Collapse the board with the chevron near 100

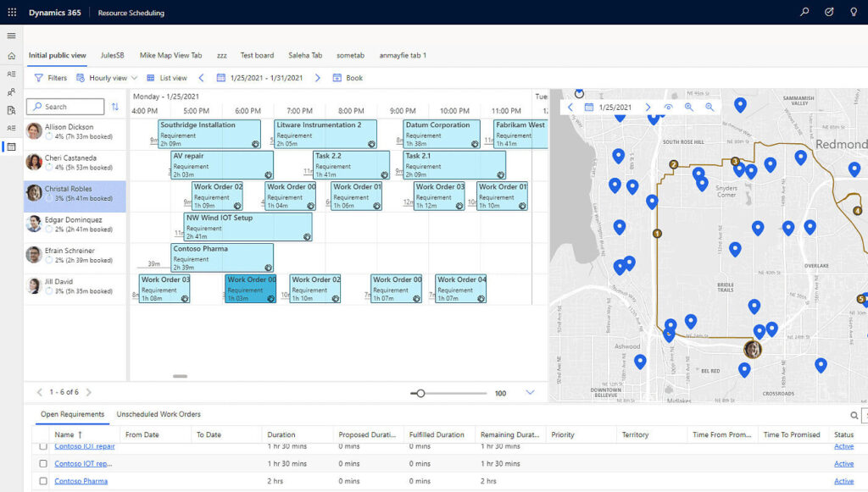(x=530, y=392)
